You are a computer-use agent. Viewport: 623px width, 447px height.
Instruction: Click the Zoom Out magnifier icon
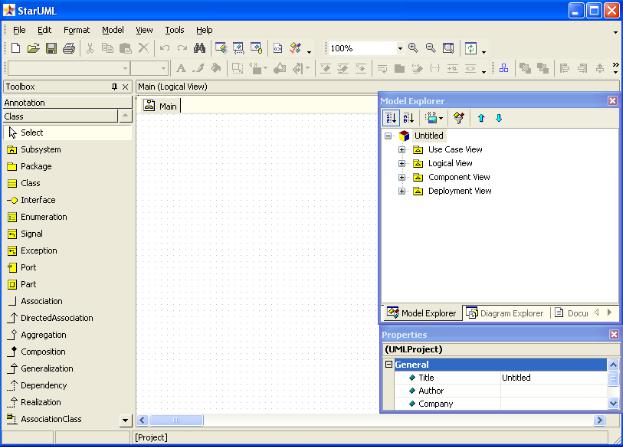(431, 48)
